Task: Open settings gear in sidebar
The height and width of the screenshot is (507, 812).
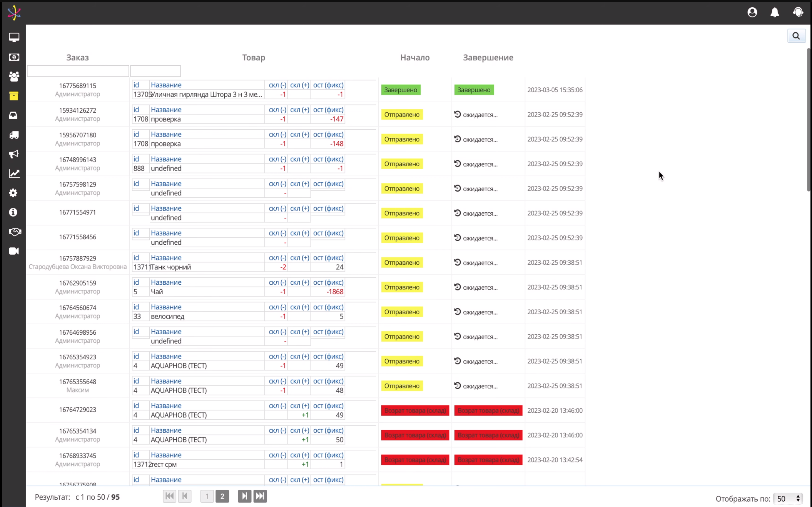Action: tap(14, 193)
